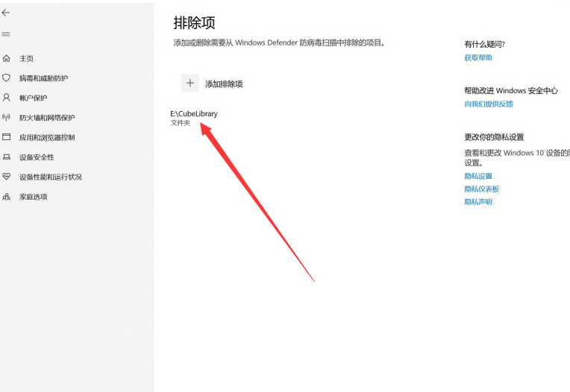The image size is (570, 392).
Task: Open 应用和浏览器控制 section
Action: click(47, 137)
